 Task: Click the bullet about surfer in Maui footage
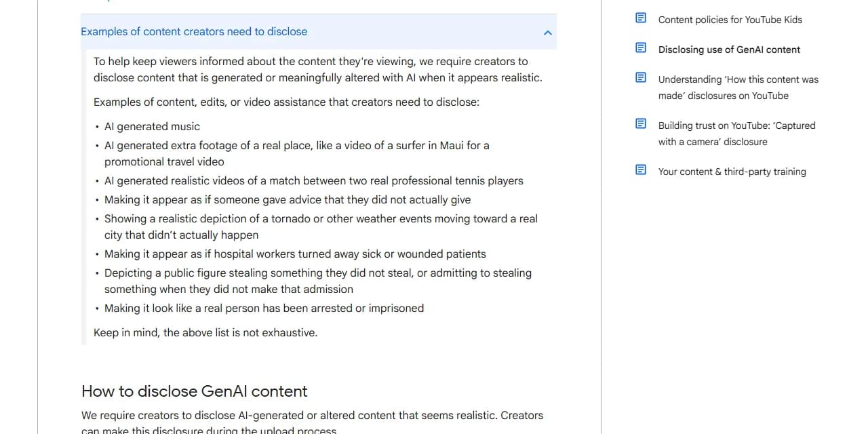click(297, 153)
